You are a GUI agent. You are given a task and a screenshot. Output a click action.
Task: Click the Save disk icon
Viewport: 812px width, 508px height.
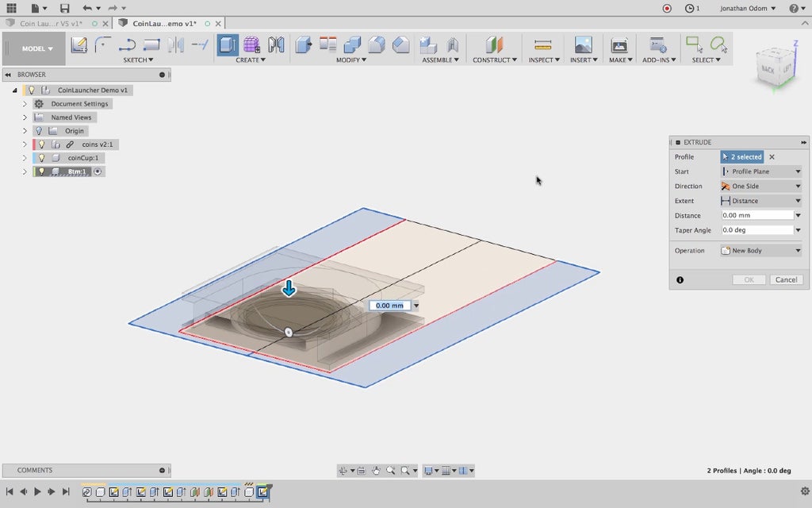pos(64,8)
